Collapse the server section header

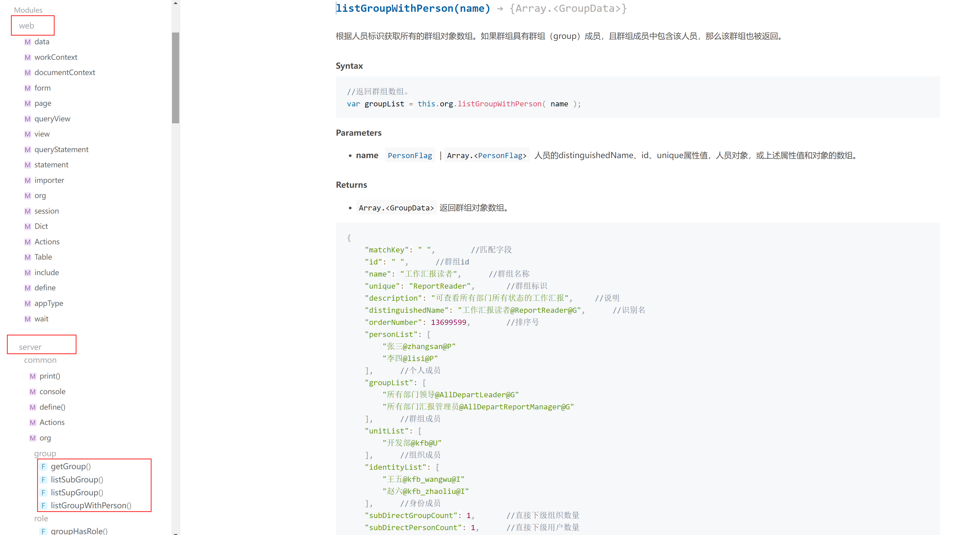[x=30, y=347]
